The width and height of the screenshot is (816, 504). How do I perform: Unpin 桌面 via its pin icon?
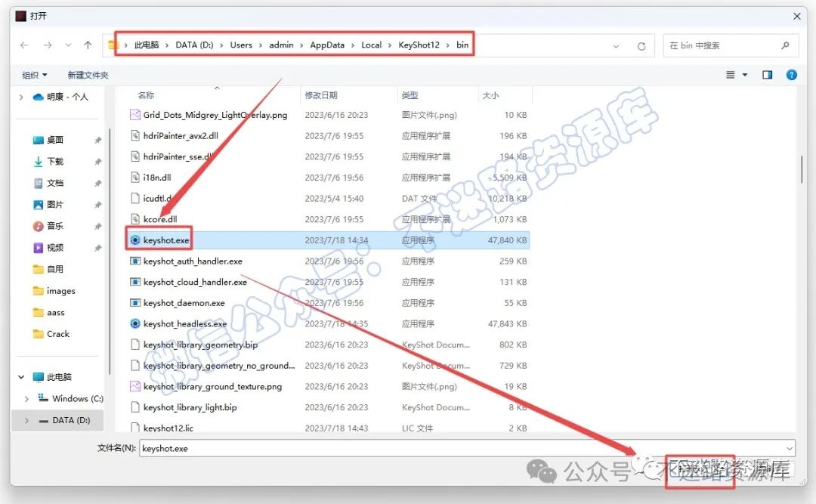click(x=97, y=140)
